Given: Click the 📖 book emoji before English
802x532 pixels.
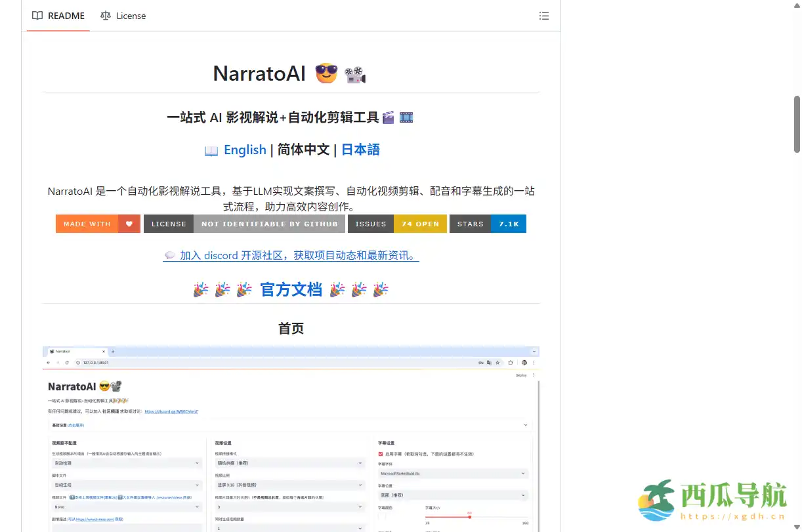Looking at the screenshot, I should pos(211,150).
